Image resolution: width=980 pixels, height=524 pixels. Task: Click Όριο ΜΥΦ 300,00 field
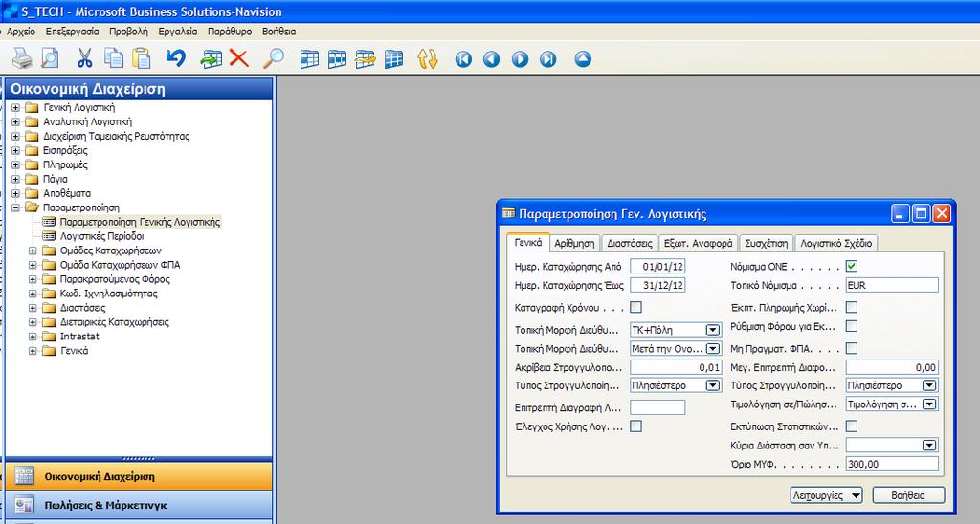point(892,464)
